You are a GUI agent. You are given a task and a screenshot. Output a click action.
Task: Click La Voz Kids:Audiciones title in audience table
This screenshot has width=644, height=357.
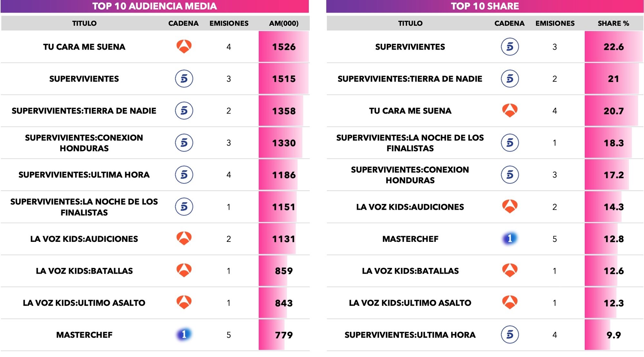[x=84, y=239]
